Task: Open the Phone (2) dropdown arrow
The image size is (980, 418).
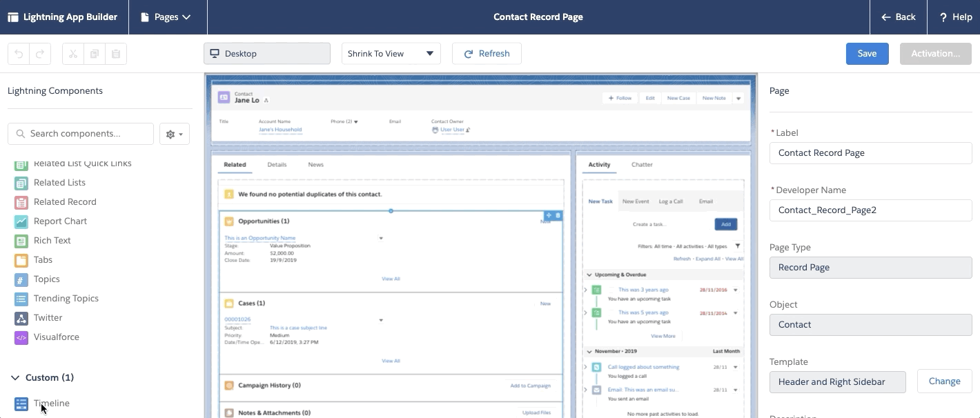Action: (356, 121)
